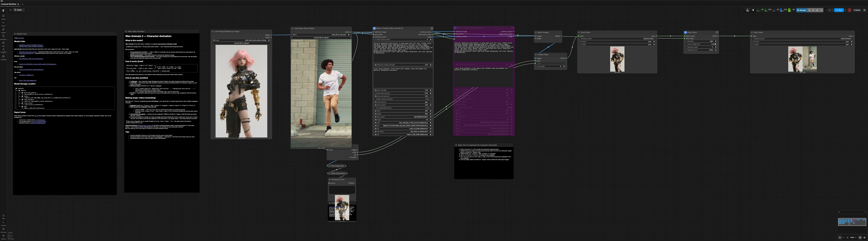Click the star icon next to Manager
This screenshot has height=241, width=868.
coord(809,10)
